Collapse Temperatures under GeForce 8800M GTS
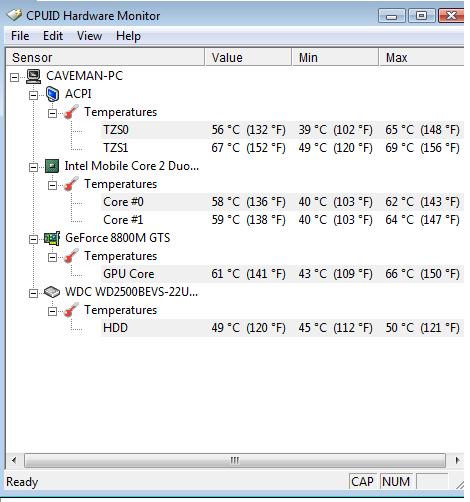Image resolution: width=470 pixels, height=502 pixels. coord(52,257)
